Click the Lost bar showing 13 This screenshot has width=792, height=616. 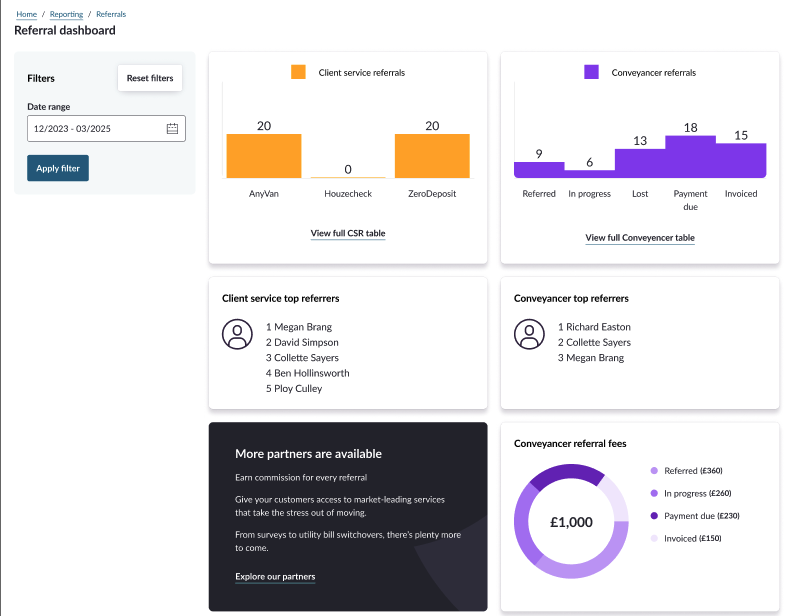pyautogui.click(x=640, y=164)
